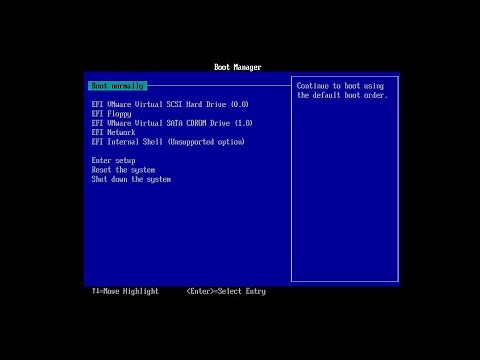Select the EFI Network boot entry

[113, 132]
